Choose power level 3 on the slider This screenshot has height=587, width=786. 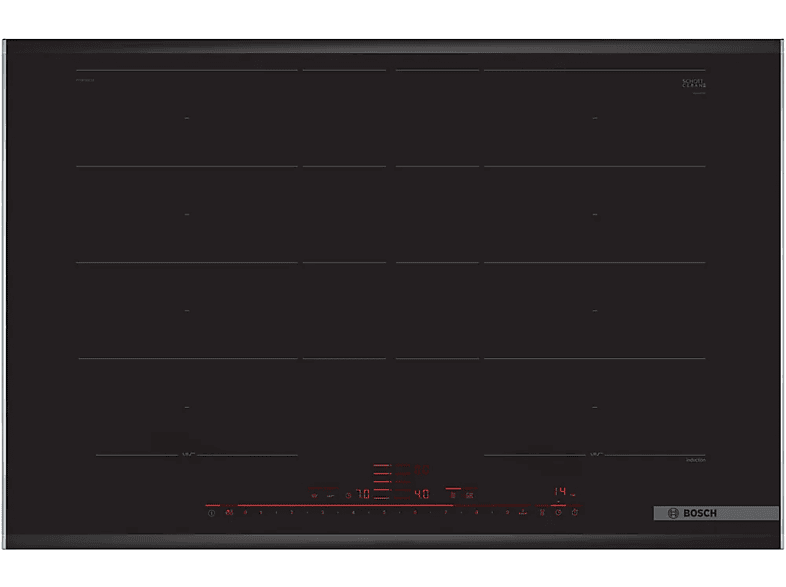click(322, 513)
